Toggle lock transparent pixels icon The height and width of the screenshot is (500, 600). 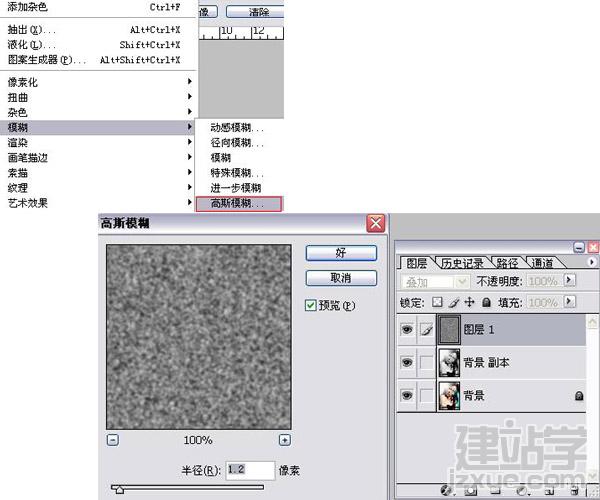[437, 303]
